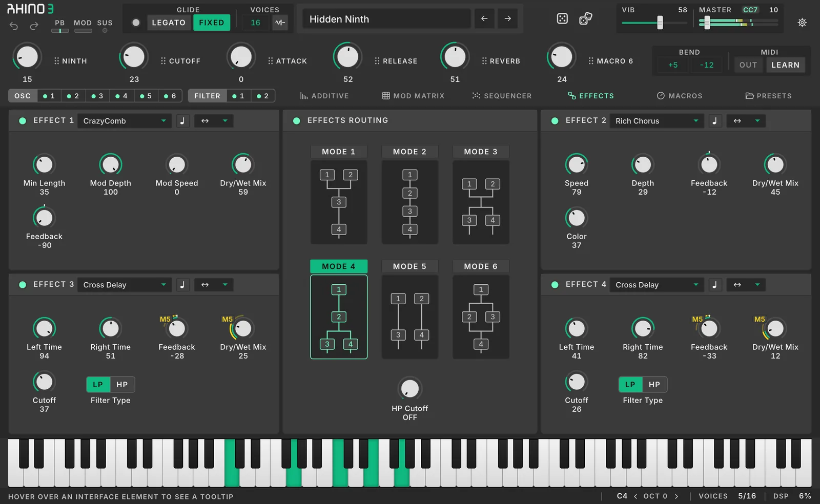The height and width of the screenshot is (504, 820).
Task: Expand the arrow menu beside Effect 2 swap
Action: [x=757, y=121]
